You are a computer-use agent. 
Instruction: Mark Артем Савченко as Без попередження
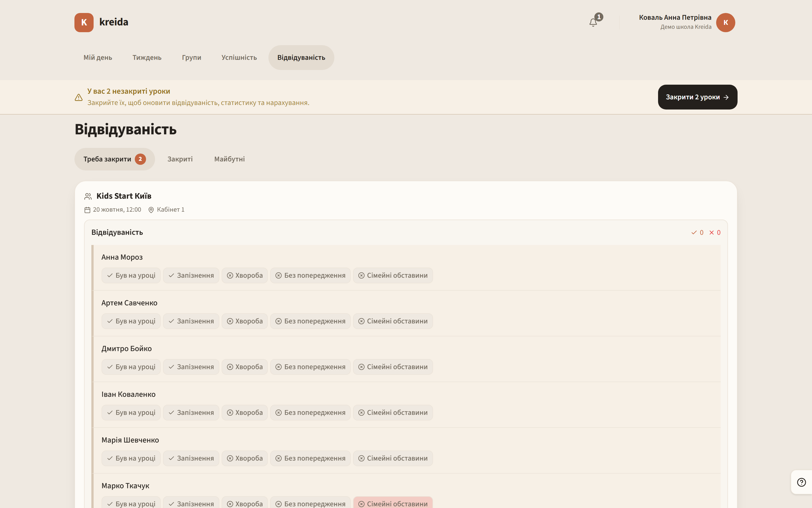click(x=310, y=321)
